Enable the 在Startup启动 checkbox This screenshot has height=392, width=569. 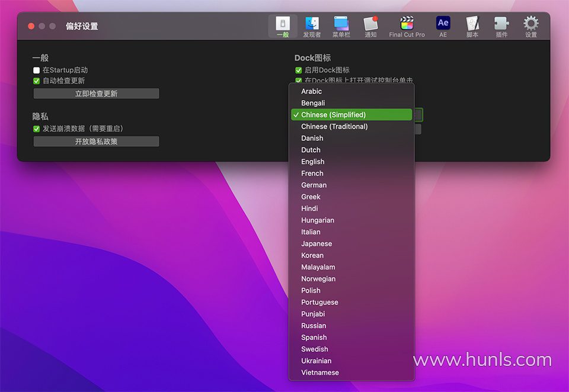point(37,70)
